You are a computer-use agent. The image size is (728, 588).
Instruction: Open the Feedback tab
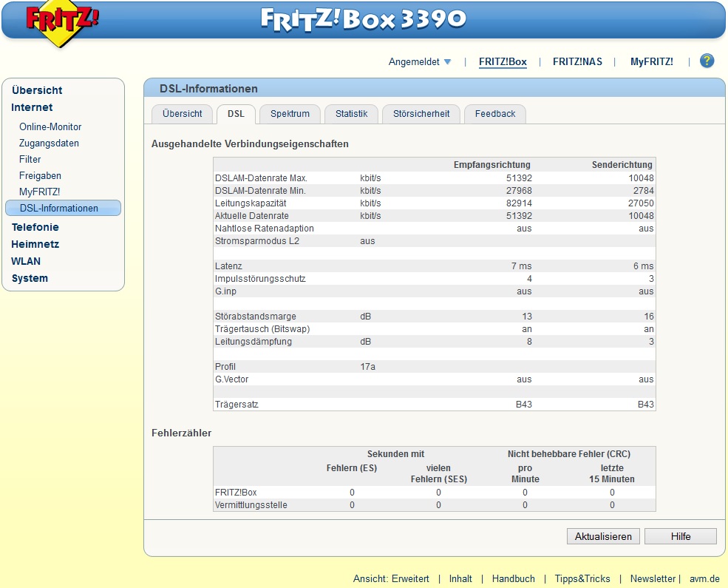(x=495, y=114)
